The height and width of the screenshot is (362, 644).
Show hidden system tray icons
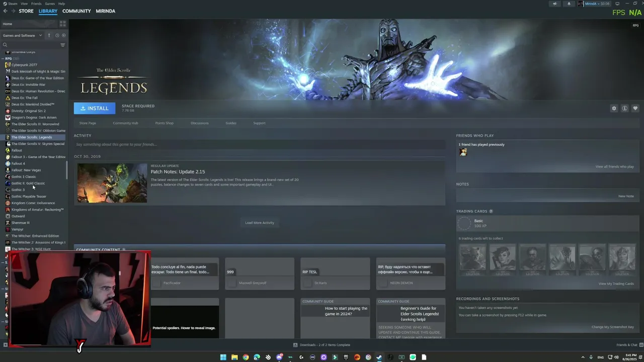583,357
